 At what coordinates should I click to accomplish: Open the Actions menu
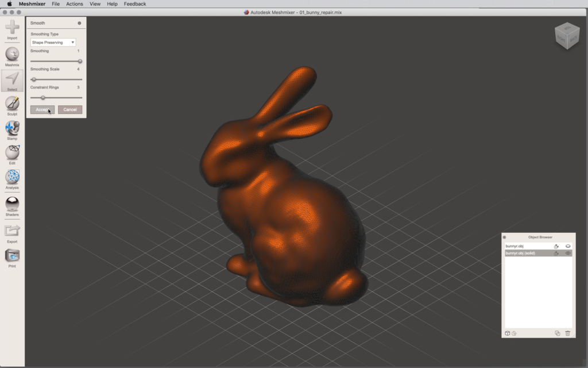point(74,4)
